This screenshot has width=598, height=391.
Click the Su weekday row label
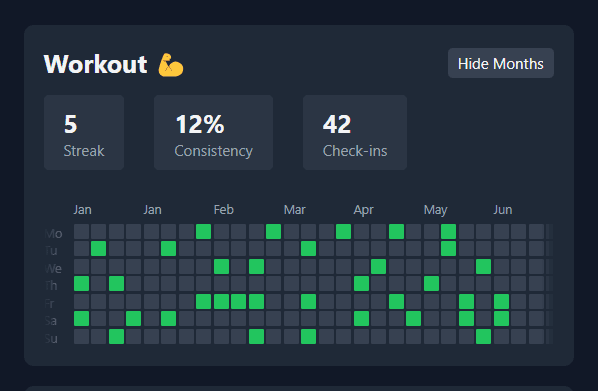click(51, 339)
